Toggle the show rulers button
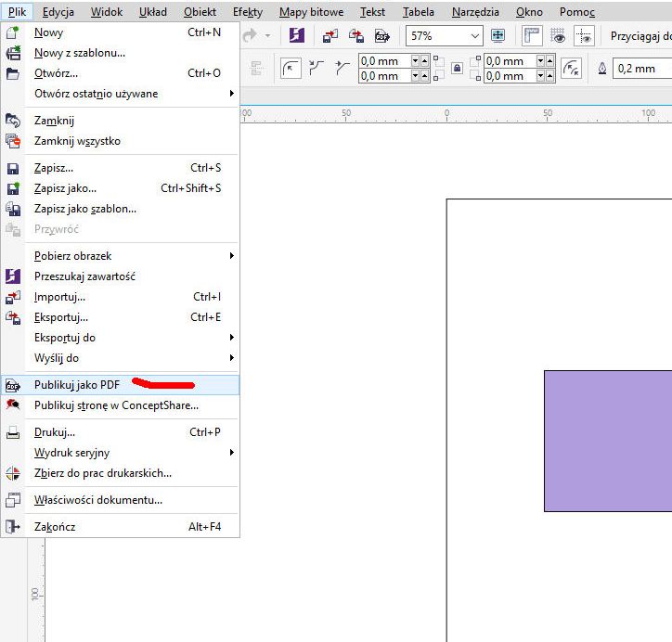This screenshot has width=672, height=642. pyautogui.click(x=532, y=36)
